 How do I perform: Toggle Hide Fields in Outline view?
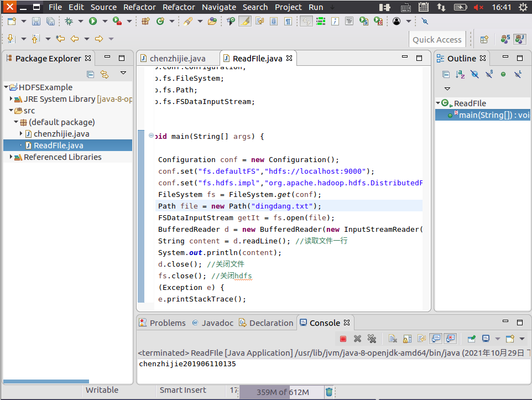coord(474,74)
